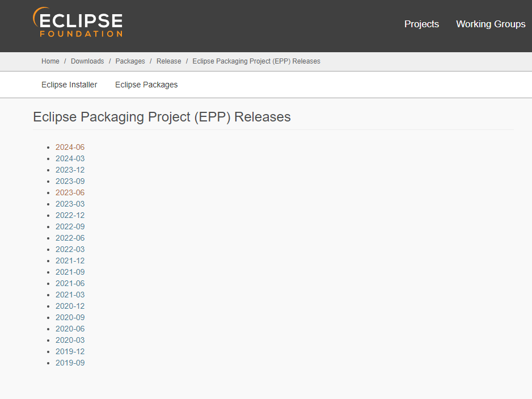Open the 2021-03 release link

70,295
